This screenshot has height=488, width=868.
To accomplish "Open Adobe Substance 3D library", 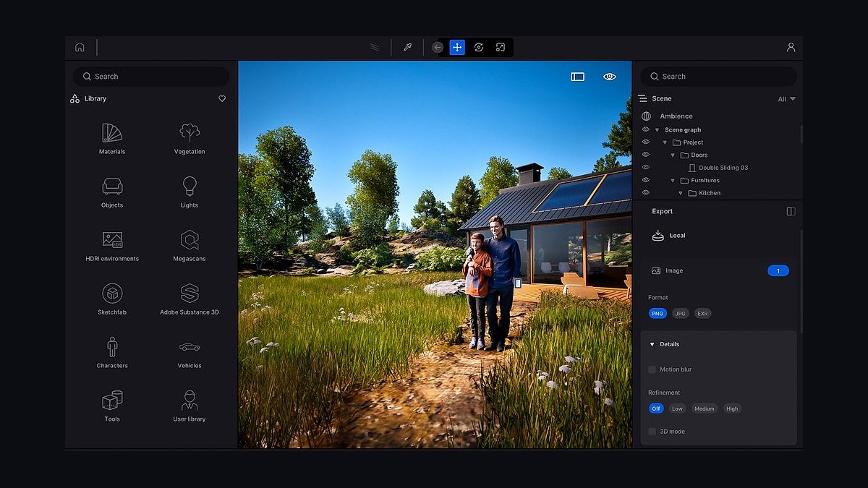I will (190, 299).
